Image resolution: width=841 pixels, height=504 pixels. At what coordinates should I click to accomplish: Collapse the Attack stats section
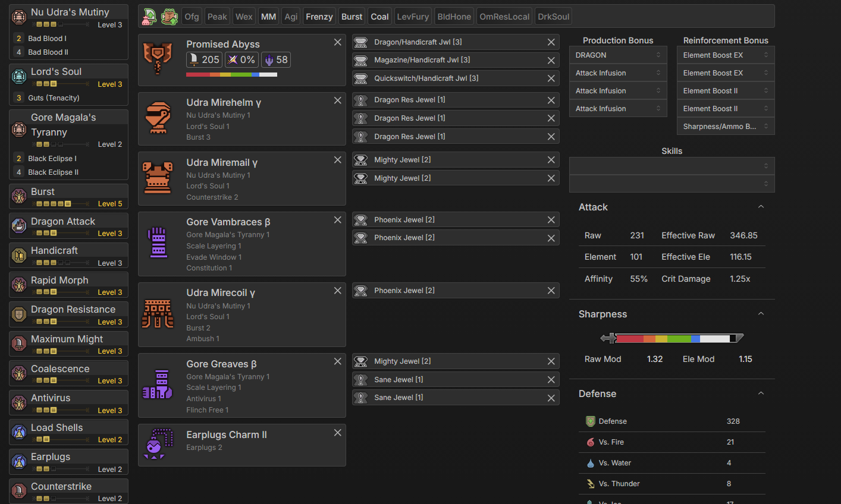(x=761, y=207)
